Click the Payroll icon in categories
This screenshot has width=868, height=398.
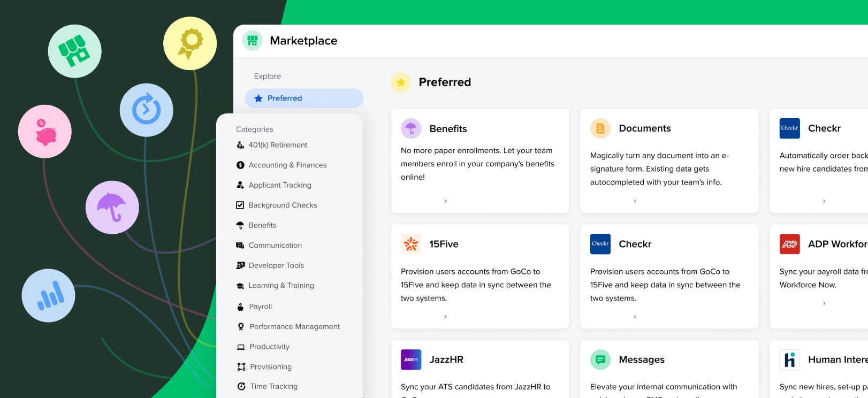(240, 307)
